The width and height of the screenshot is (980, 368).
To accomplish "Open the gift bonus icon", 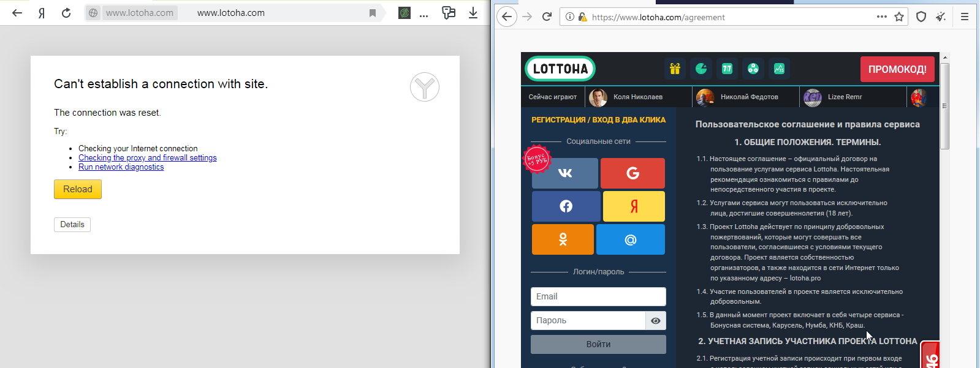I will pos(675,69).
